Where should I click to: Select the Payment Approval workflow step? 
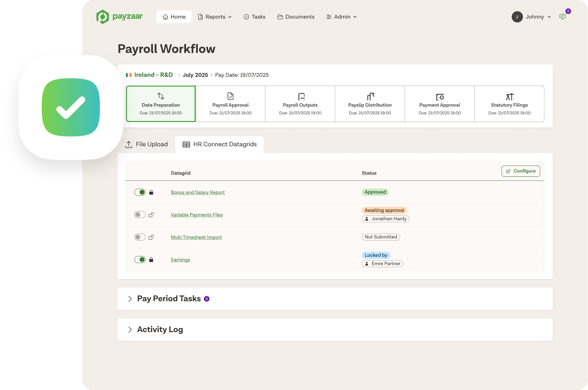[440, 104]
